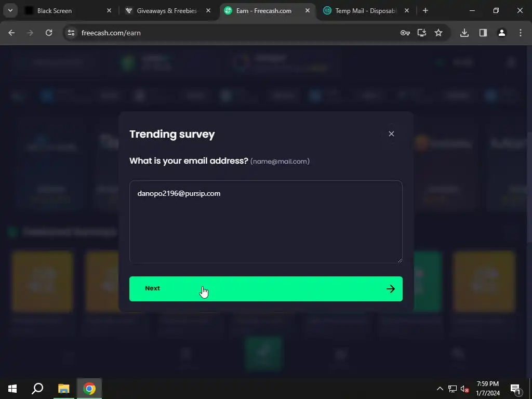Viewport: 532px width, 399px height.
Task: Click the install app icon in address bar
Action: [422, 33]
